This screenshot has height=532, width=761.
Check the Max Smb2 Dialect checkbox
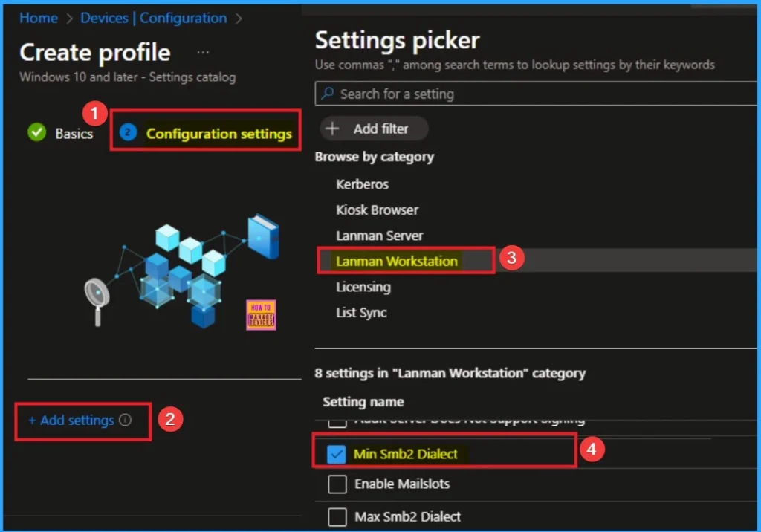coord(337,516)
